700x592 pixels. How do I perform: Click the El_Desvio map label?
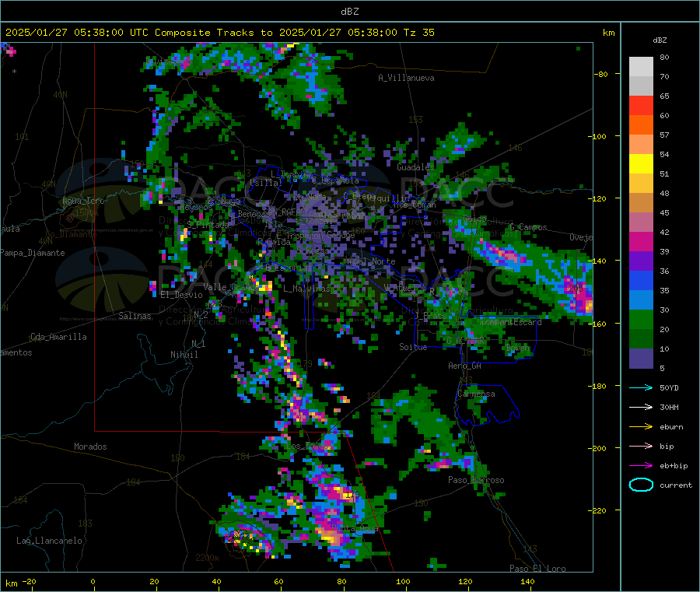pyautogui.click(x=182, y=295)
